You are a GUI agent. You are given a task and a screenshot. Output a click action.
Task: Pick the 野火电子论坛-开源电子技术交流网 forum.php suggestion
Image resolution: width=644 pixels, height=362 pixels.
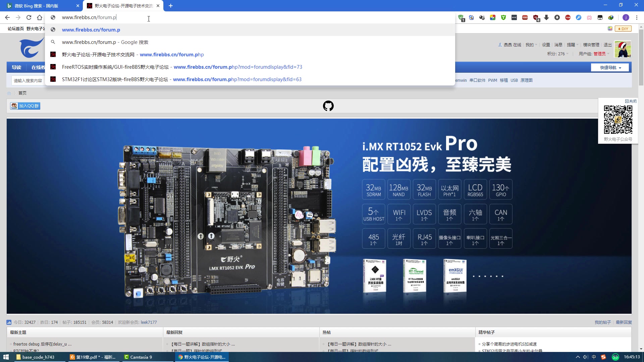250,55
